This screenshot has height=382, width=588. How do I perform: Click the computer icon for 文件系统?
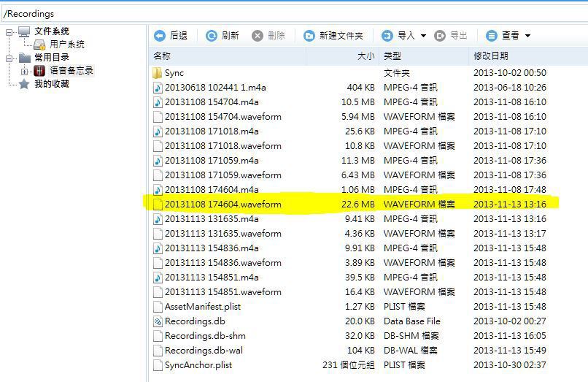[x=24, y=32]
